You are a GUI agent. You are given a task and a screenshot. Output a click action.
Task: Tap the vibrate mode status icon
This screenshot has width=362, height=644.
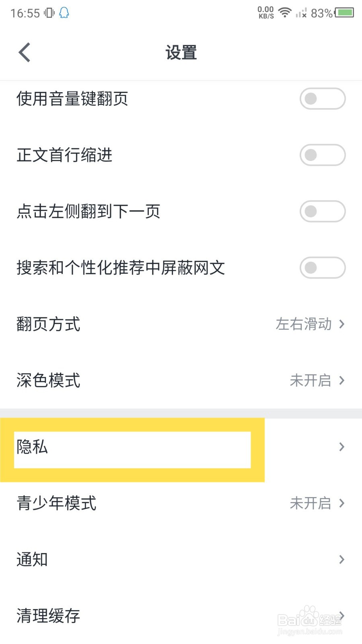(49, 13)
